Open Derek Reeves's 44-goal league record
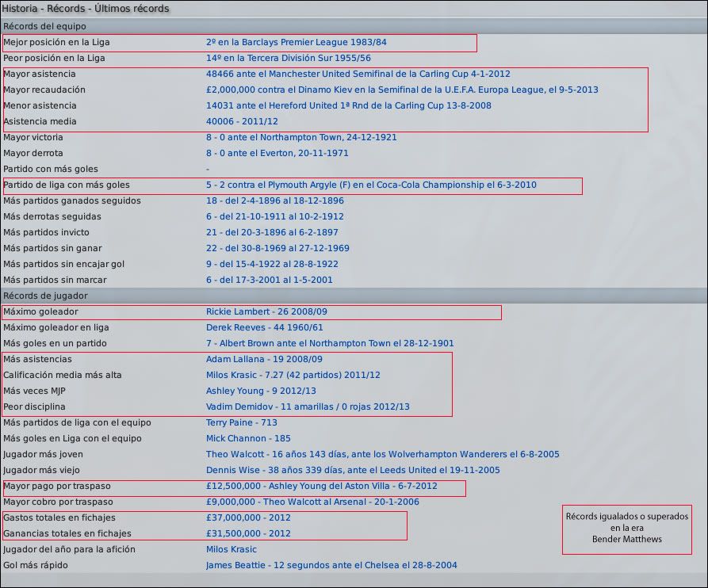The width and height of the screenshot is (708, 588). point(265,327)
